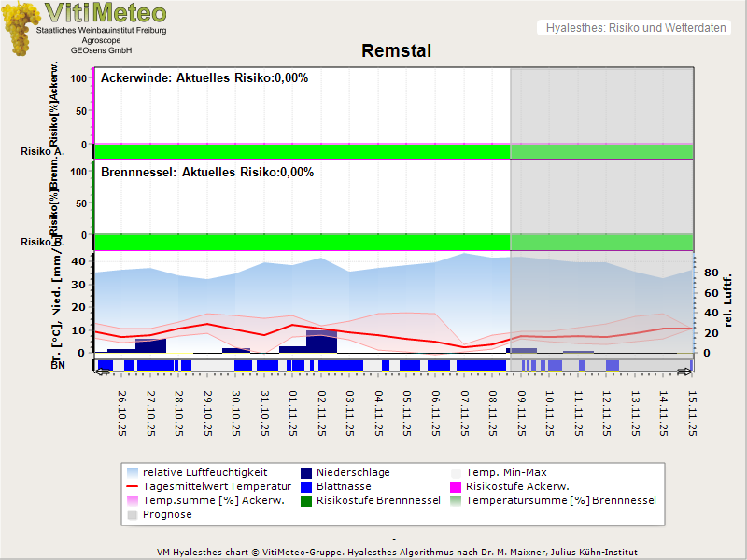This screenshot has height=560, width=747.
Task: Click the Ackerwinde Aktuelles Risiko label
Action: point(204,78)
